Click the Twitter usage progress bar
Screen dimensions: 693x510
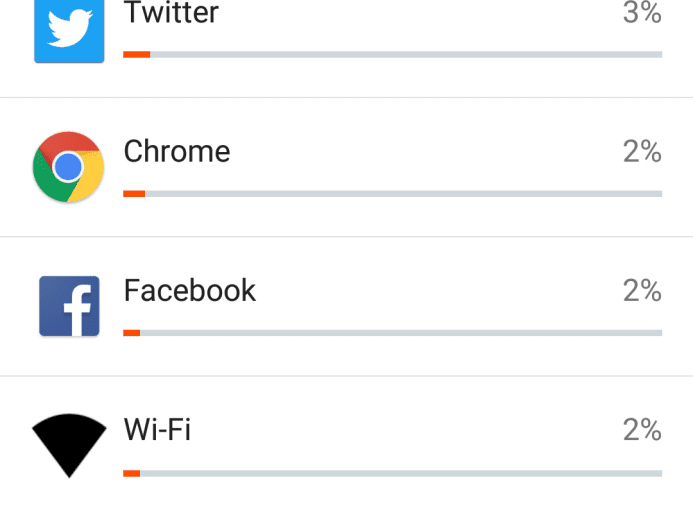click(x=392, y=55)
